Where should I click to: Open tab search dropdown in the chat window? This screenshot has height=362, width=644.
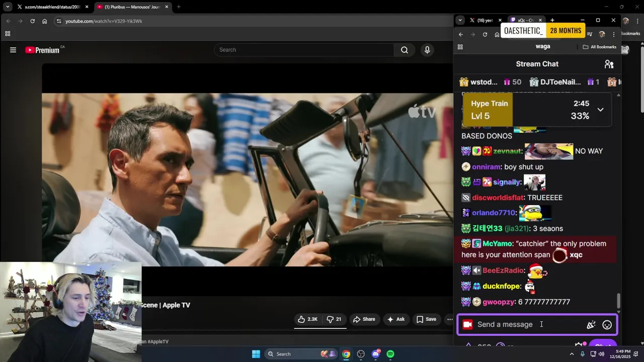point(460,20)
